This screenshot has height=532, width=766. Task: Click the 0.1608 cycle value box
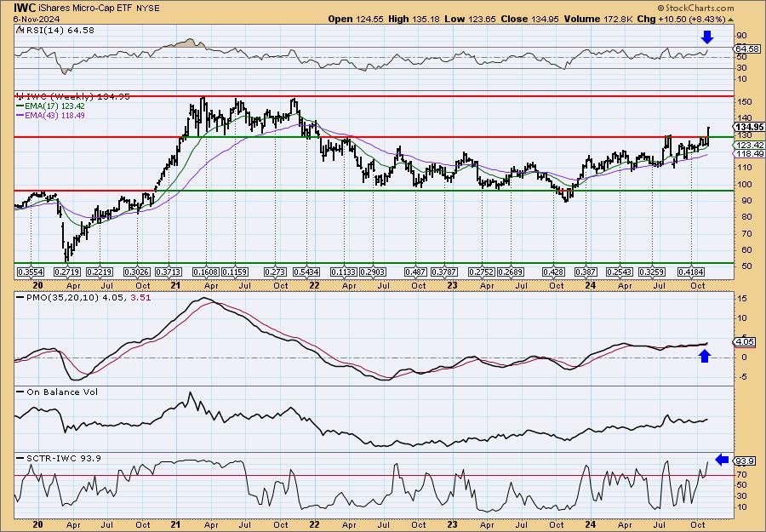[x=206, y=272]
